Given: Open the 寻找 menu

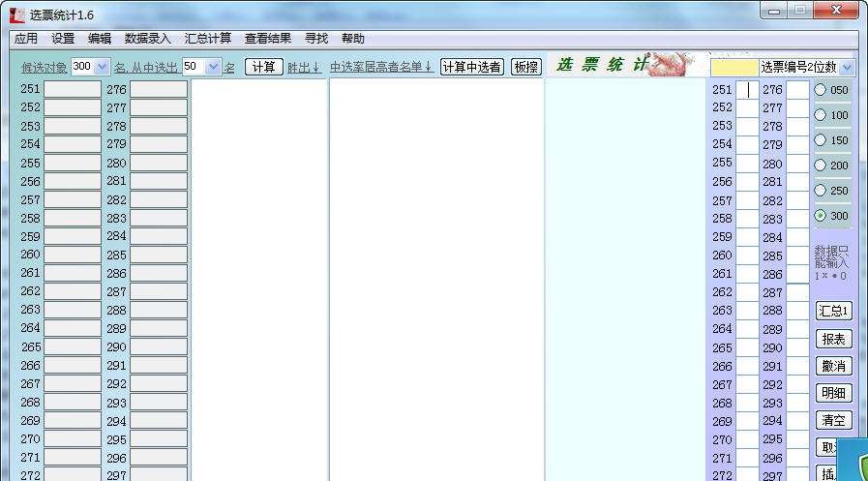Looking at the screenshot, I should click(x=316, y=38).
